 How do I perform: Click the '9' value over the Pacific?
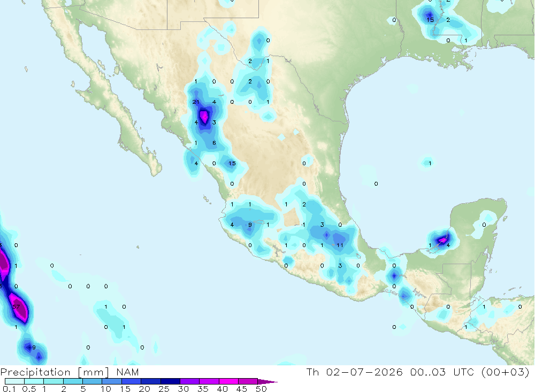pyautogui.click(x=34, y=348)
